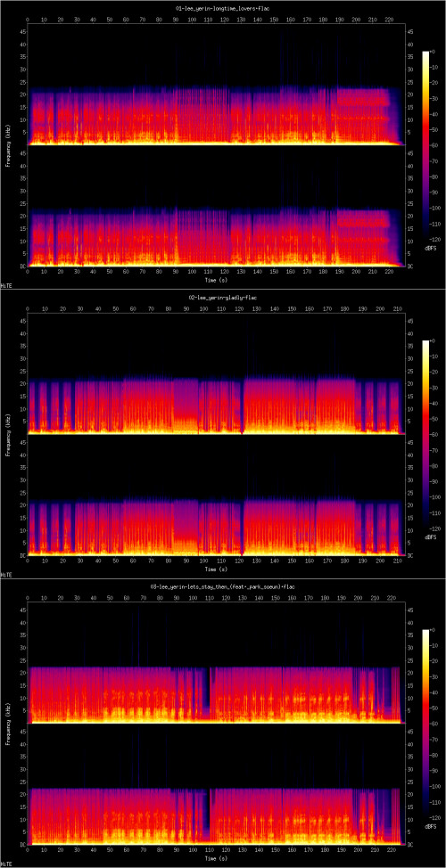Screen dimensions: 446x868
Task: Click the dBFS color scale of first spectrogram
Action: click(425, 143)
